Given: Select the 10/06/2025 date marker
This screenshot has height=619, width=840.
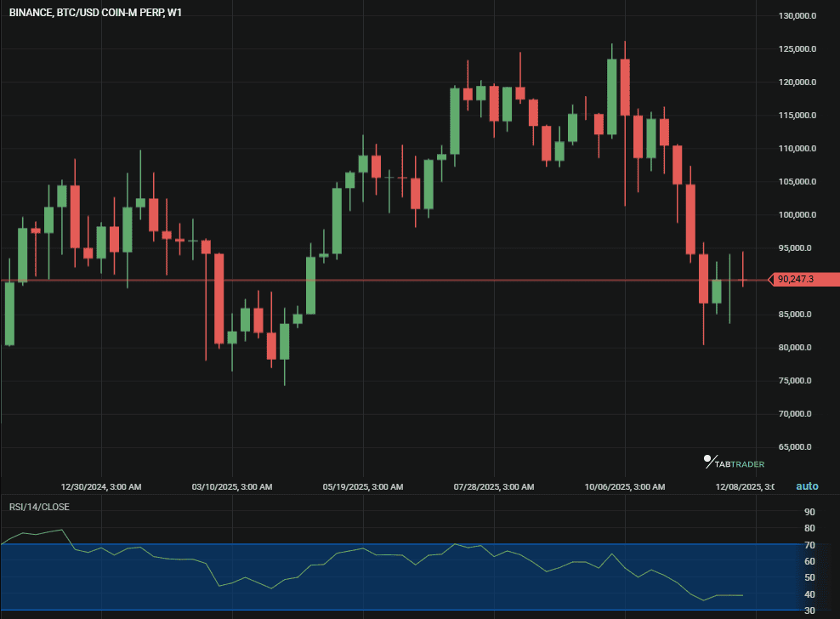Looking at the screenshot, I should click(x=625, y=487).
